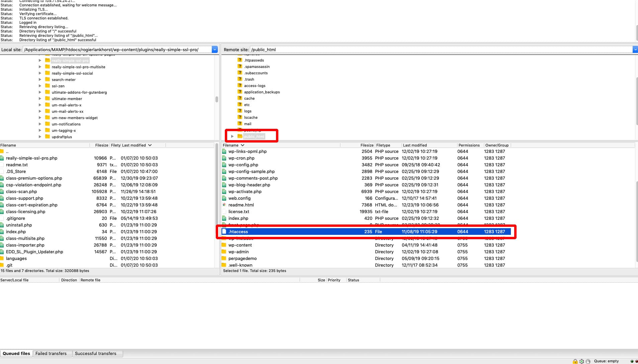Sort remote files by Last modified column
638x364 pixels.
pos(415,145)
